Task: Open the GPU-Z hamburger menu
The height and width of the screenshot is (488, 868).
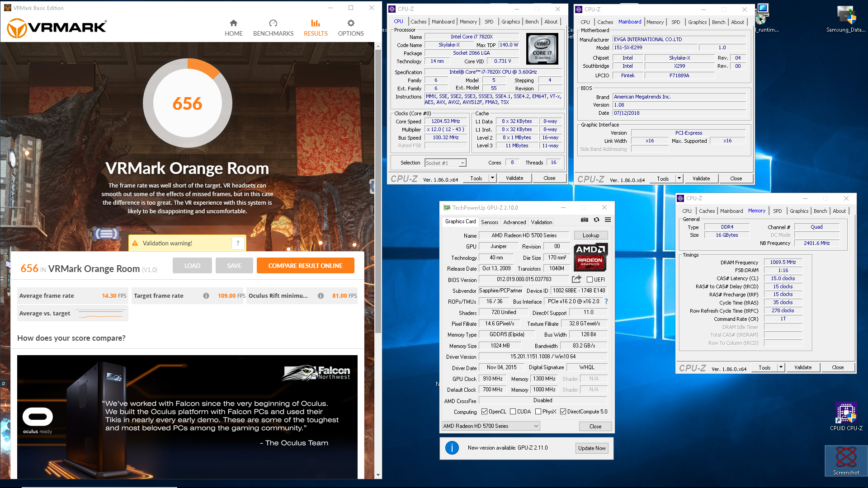Action: click(x=608, y=220)
